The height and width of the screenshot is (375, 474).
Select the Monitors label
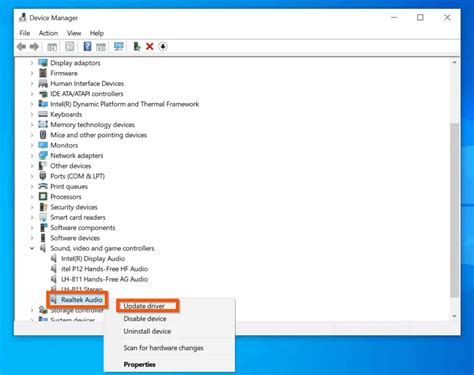(64, 145)
